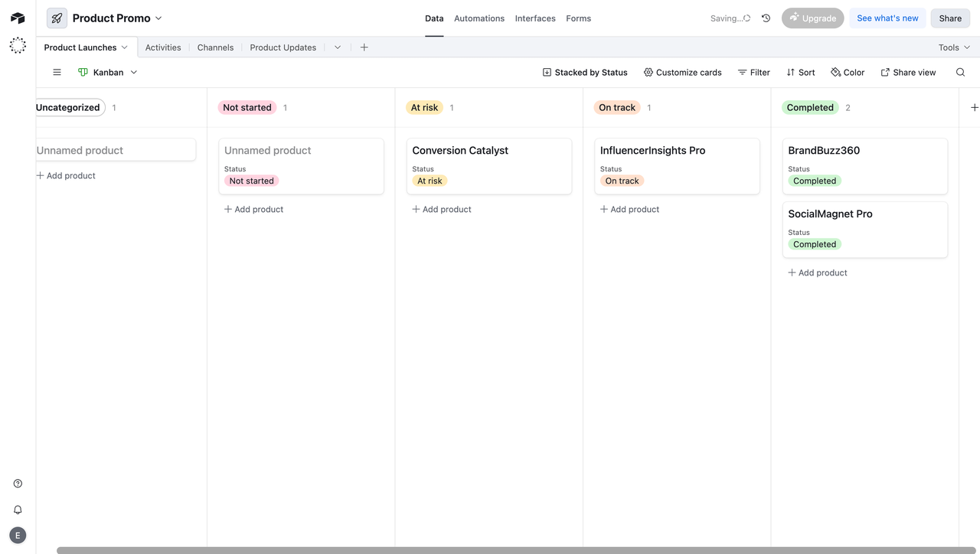Click the green Kanban view icon
The width and height of the screenshot is (980, 554).
pos(83,72)
